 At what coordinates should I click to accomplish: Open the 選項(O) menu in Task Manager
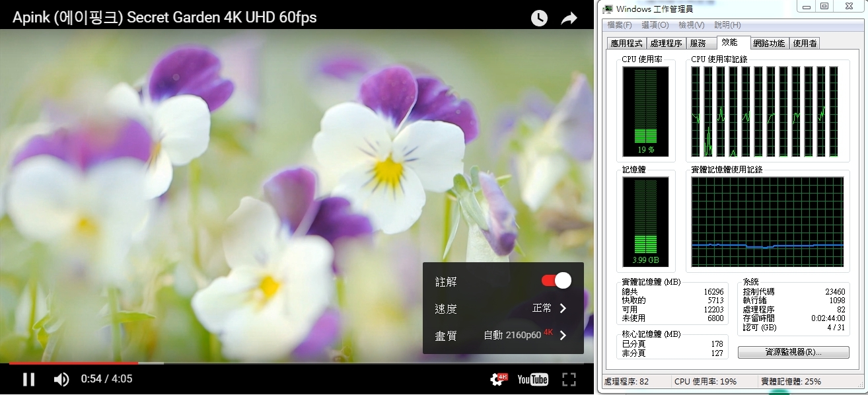[x=655, y=25]
